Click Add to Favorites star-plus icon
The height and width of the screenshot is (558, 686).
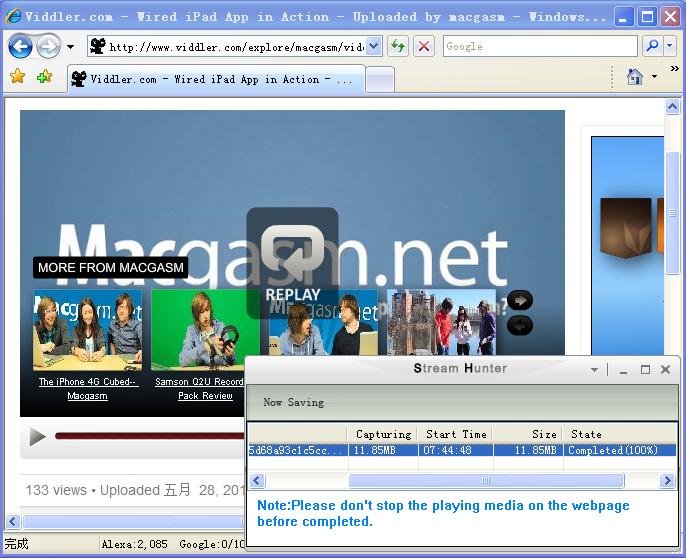[x=44, y=77]
